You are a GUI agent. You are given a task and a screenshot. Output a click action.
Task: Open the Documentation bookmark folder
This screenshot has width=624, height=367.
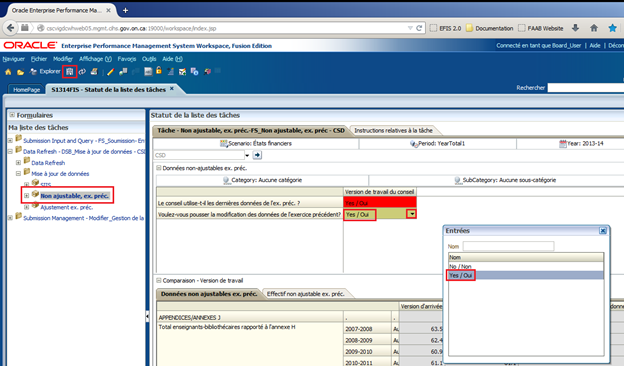tap(489, 28)
